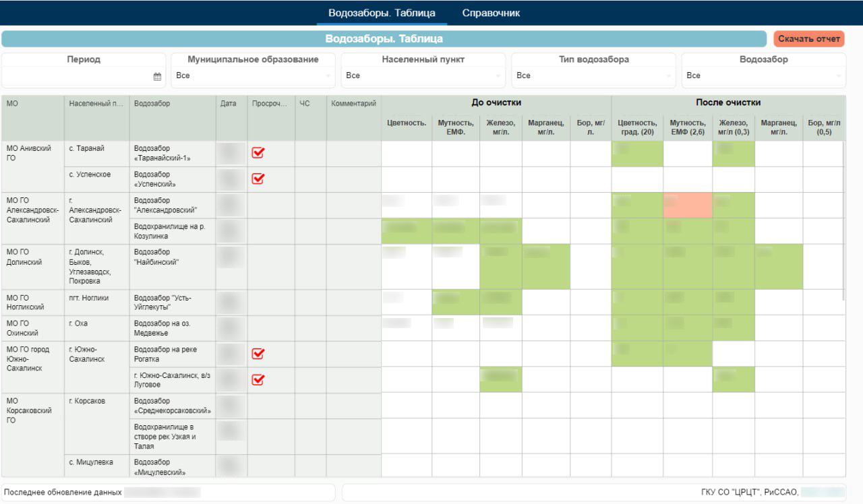The width and height of the screenshot is (863, 504).
Task: Select the pink highlighted cell in the Александровский row
Action: [688, 206]
